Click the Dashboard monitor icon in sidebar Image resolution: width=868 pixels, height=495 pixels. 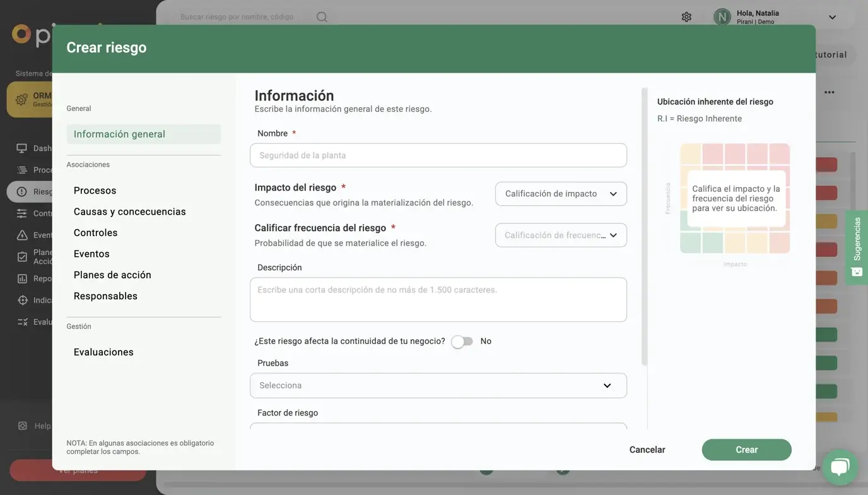point(22,148)
